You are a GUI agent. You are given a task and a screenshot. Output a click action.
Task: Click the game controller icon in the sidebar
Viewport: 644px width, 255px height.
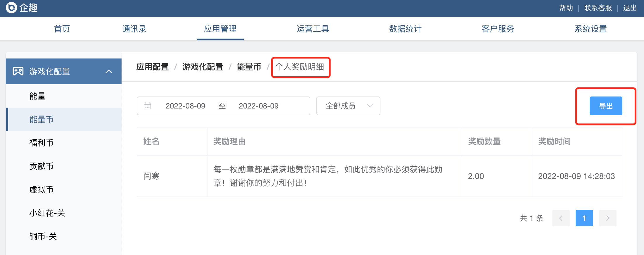(x=18, y=71)
